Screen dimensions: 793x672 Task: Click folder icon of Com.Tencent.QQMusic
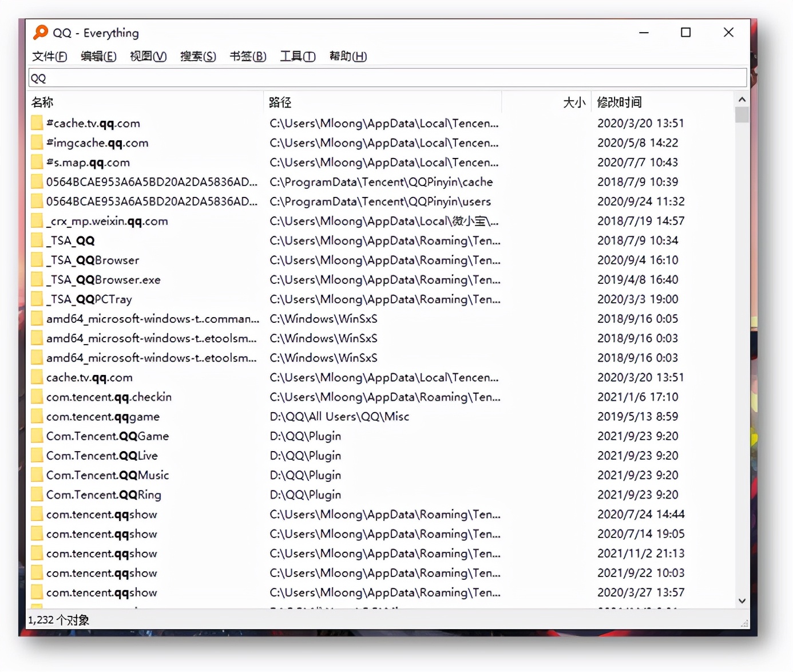point(37,475)
